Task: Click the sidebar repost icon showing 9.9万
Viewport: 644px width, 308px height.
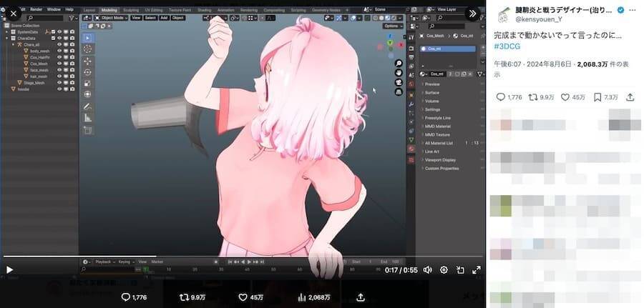Action: click(x=532, y=97)
